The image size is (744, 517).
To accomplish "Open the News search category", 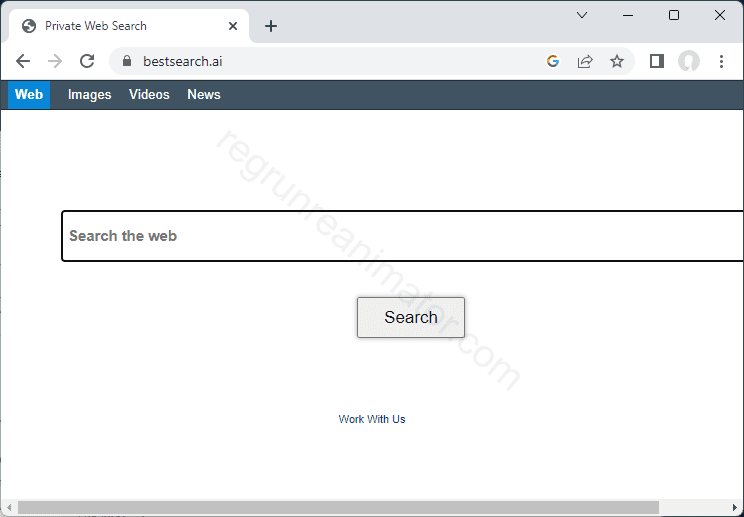I will 204,95.
